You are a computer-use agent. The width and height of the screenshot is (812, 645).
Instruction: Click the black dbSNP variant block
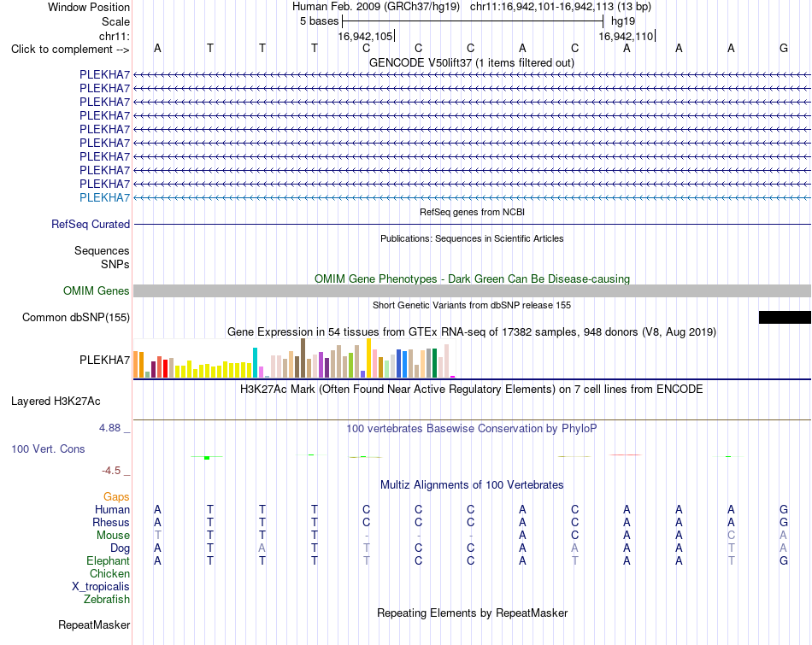[785, 317]
